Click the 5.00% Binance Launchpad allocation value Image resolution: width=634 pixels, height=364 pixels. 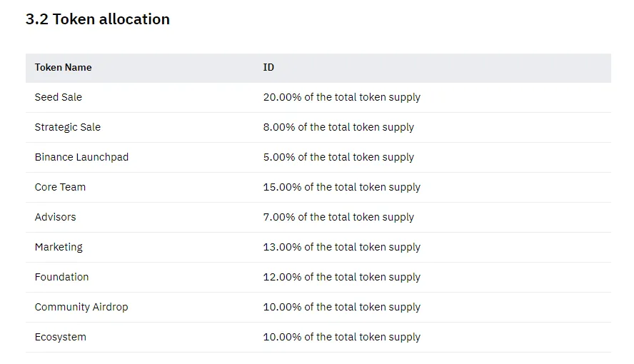[x=338, y=157]
